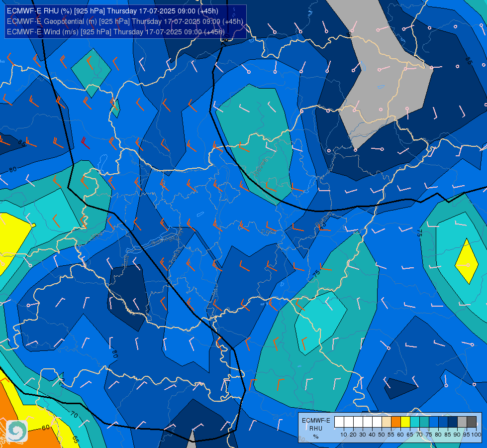The height and width of the screenshot is (448, 487).
Task: Select the ECMWF-E Geopotential (m) title line
Action: coord(125,21)
